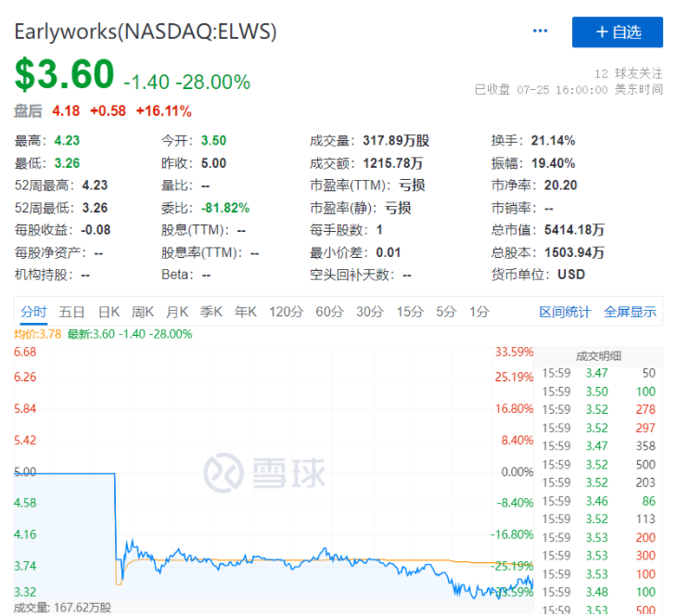Click the 15:59 3.52 278 trade row
The height and width of the screenshot is (616, 690).
[x=598, y=409]
